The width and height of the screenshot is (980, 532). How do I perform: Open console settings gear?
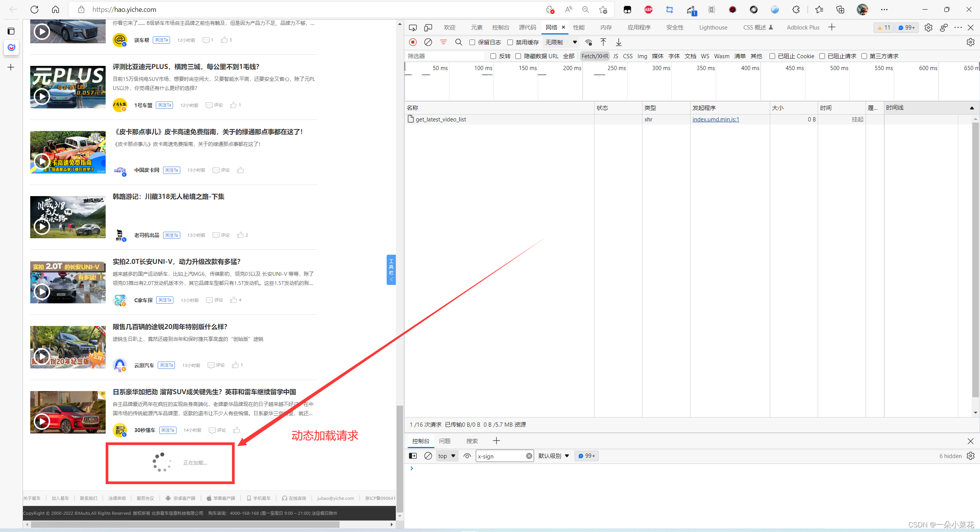coord(970,456)
